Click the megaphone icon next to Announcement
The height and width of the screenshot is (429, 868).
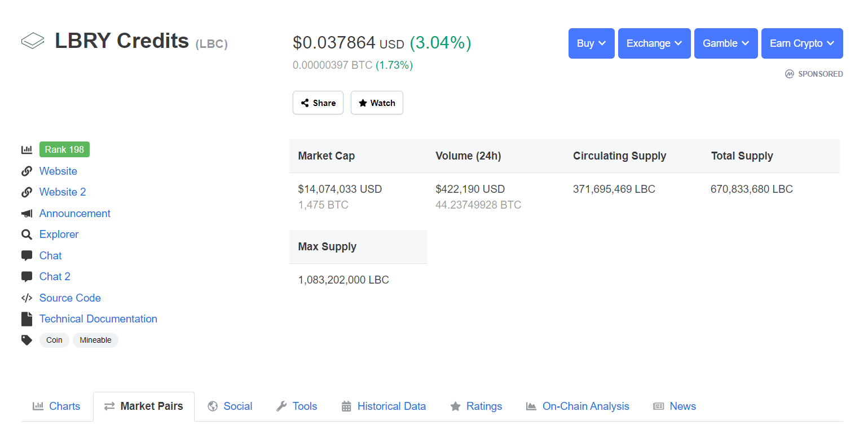[x=27, y=214]
